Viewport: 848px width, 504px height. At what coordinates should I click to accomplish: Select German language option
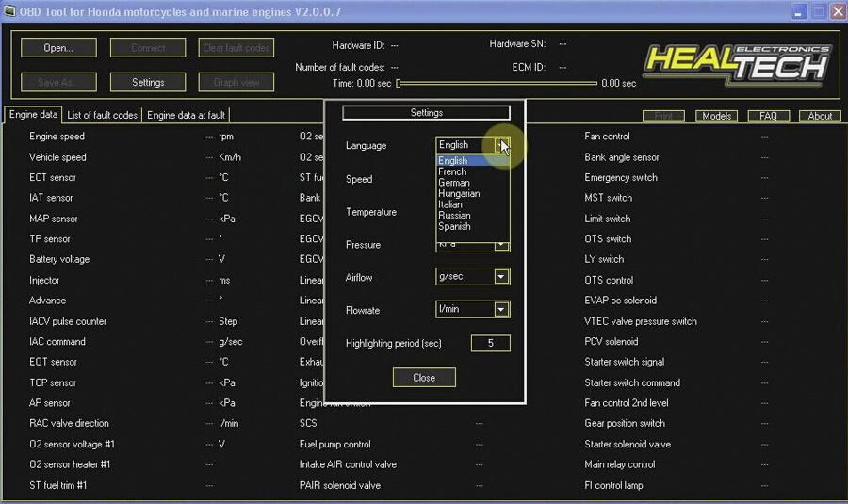[454, 183]
